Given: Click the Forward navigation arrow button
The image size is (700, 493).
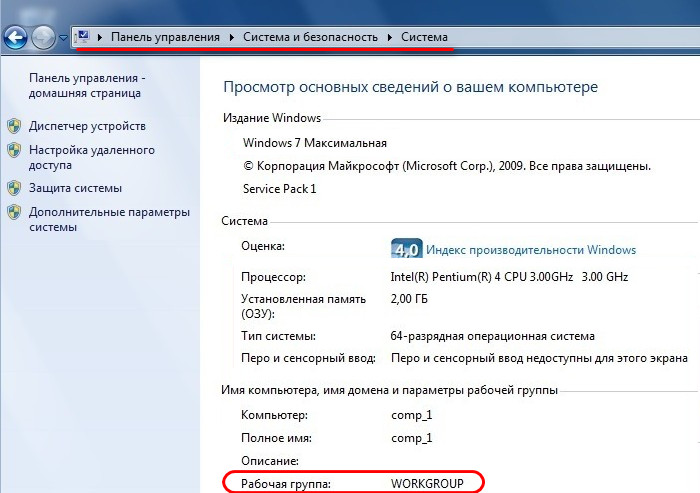Looking at the screenshot, I should tap(43, 38).
